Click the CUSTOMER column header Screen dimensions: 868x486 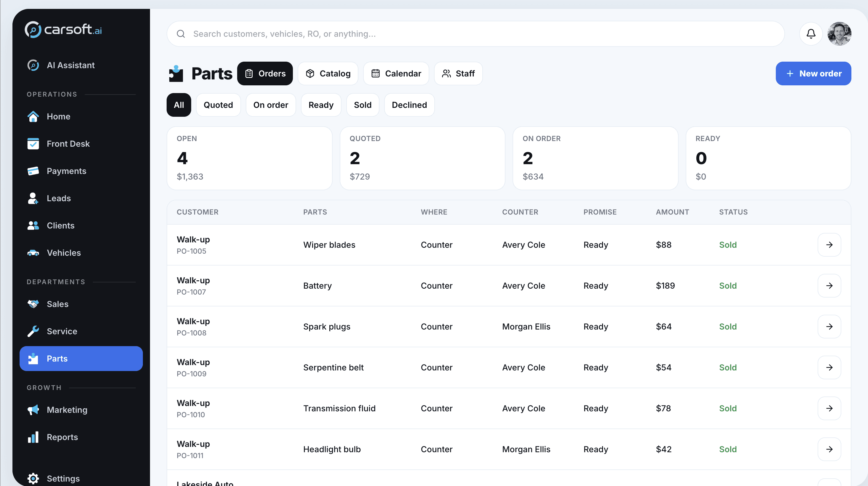(197, 212)
